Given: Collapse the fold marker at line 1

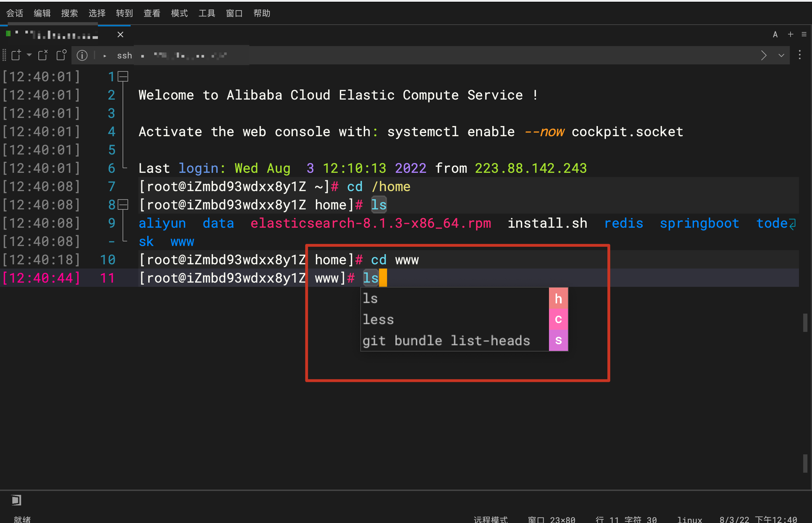Looking at the screenshot, I should (x=123, y=76).
